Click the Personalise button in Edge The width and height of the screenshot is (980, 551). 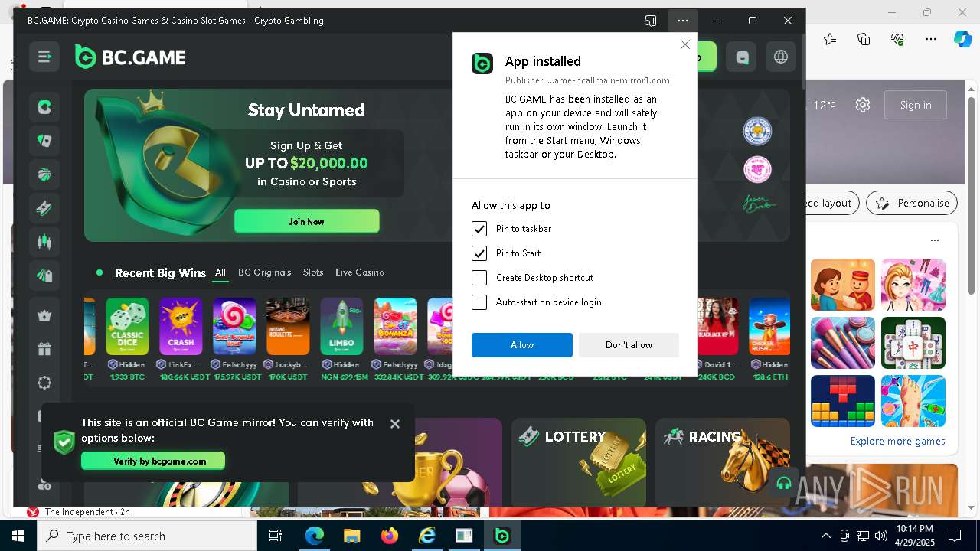[912, 203]
